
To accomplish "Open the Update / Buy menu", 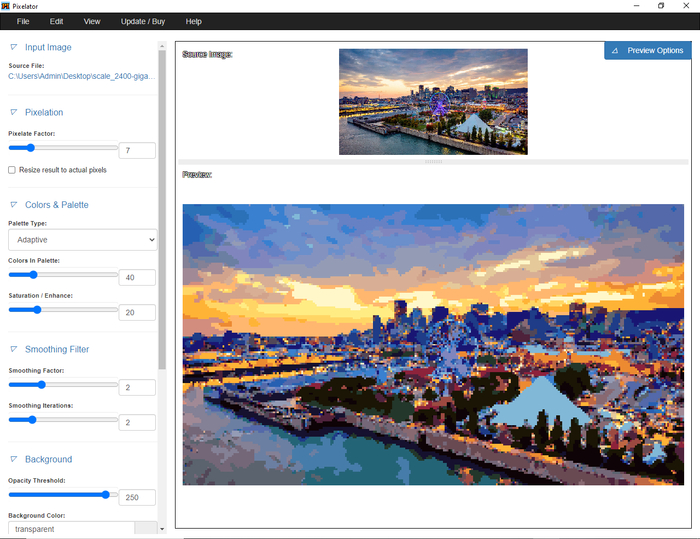I will (x=143, y=21).
